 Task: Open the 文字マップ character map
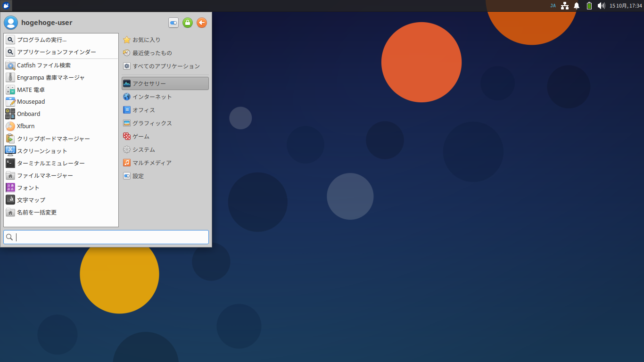point(30,199)
